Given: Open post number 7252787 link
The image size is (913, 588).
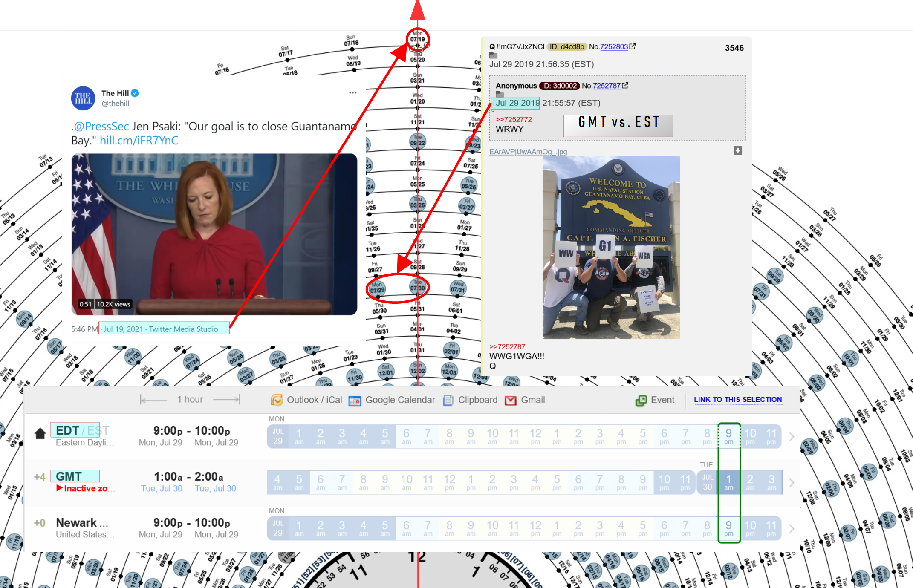Looking at the screenshot, I should click(x=607, y=86).
